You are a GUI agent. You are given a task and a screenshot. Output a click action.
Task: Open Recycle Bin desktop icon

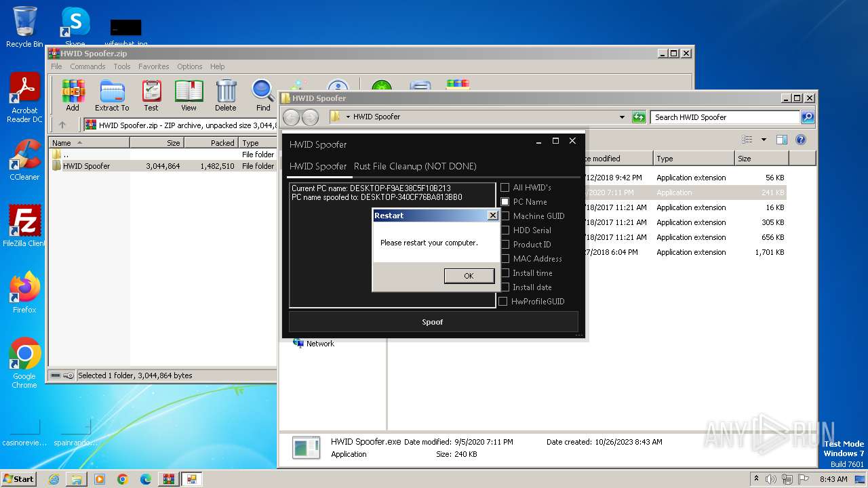[24, 27]
